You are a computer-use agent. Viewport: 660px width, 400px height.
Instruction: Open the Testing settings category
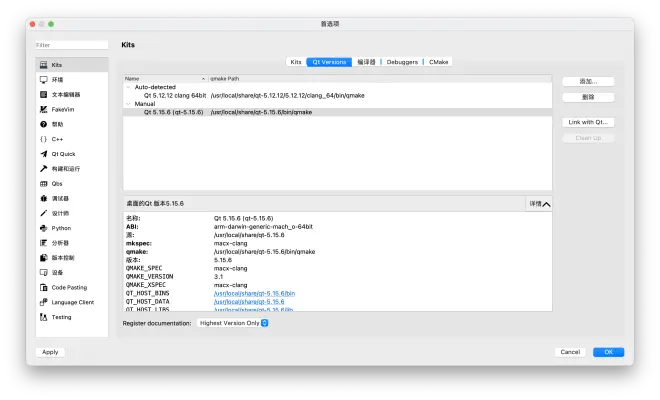pos(72,317)
